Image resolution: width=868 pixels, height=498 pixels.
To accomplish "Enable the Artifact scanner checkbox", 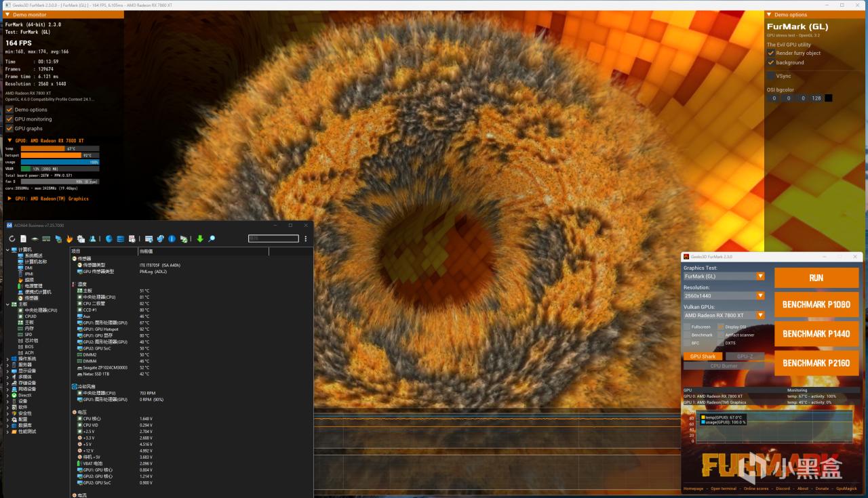I will (721, 335).
